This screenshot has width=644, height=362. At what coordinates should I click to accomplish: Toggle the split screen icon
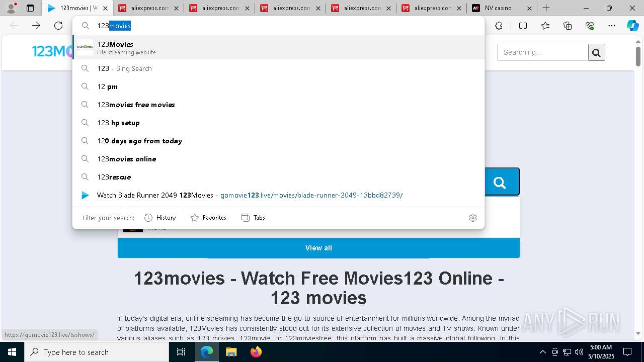[x=523, y=26]
